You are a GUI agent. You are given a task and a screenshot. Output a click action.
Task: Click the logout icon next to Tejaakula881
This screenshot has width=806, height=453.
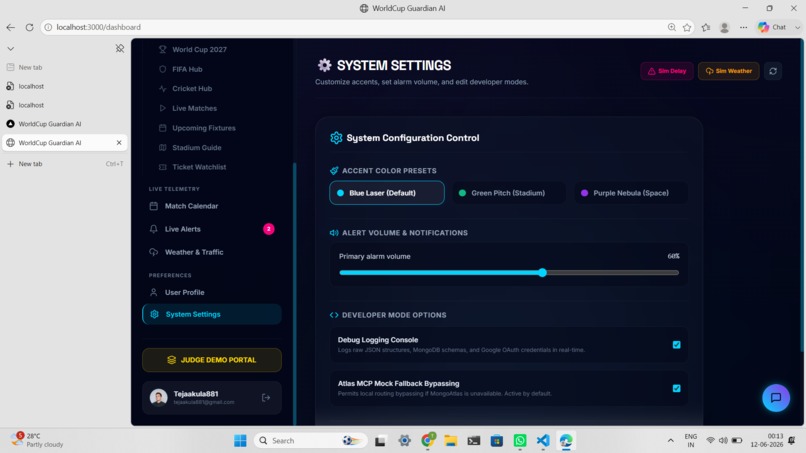266,397
